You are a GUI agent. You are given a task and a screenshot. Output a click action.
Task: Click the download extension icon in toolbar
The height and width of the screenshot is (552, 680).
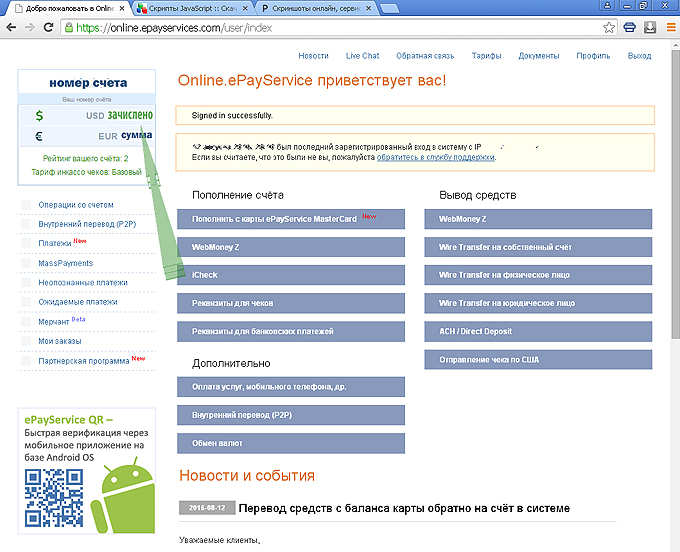click(x=650, y=28)
